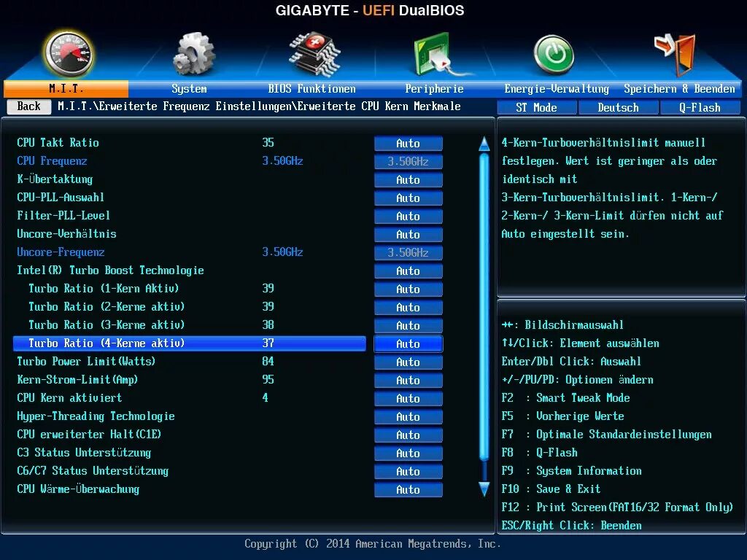Select the K-Übertaktung row label
Viewport: 747px width, 560px height.
coord(55,179)
